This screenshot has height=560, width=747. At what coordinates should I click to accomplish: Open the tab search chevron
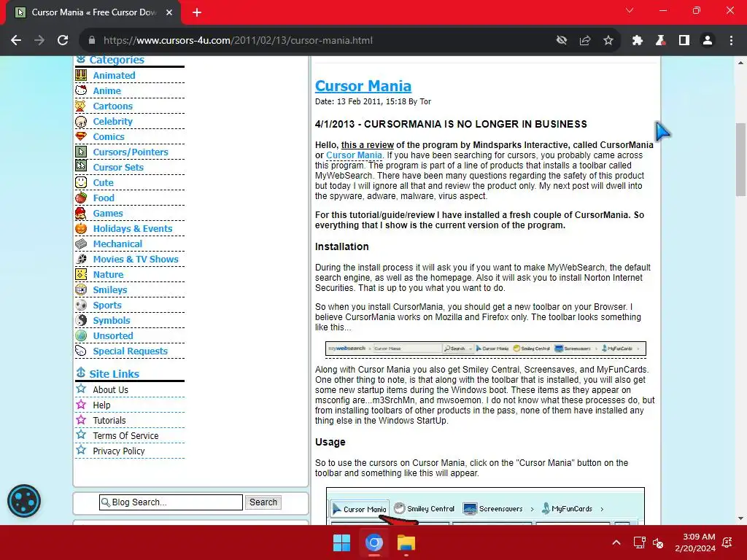(x=630, y=10)
